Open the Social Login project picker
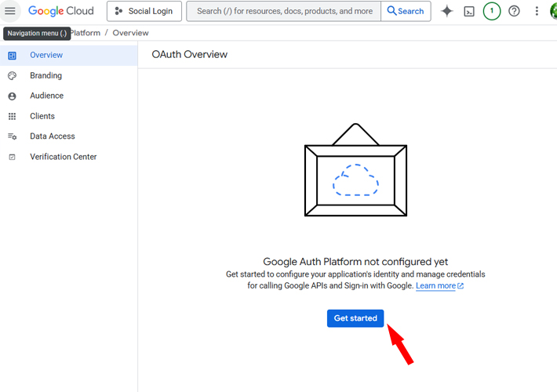Image resolution: width=557 pixels, height=392 pixels. click(144, 11)
